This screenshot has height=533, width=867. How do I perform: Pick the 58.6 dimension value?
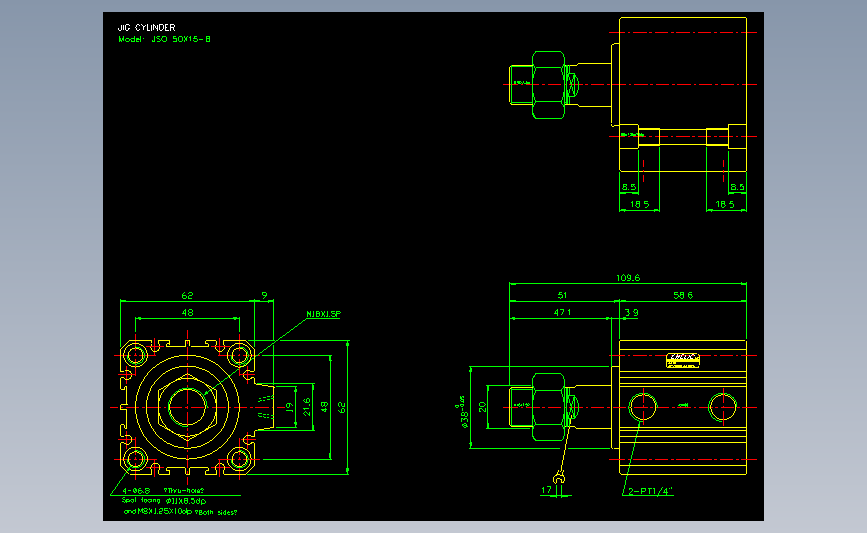[x=683, y=295]
